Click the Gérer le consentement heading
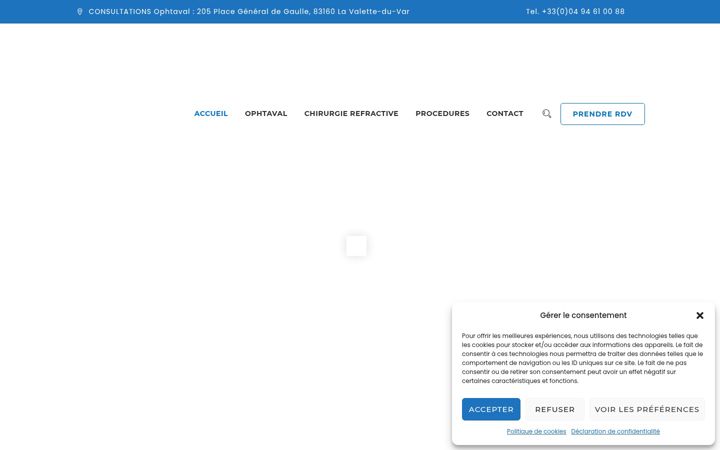This screenshot has height=450, width=720. tap(583, 315)
